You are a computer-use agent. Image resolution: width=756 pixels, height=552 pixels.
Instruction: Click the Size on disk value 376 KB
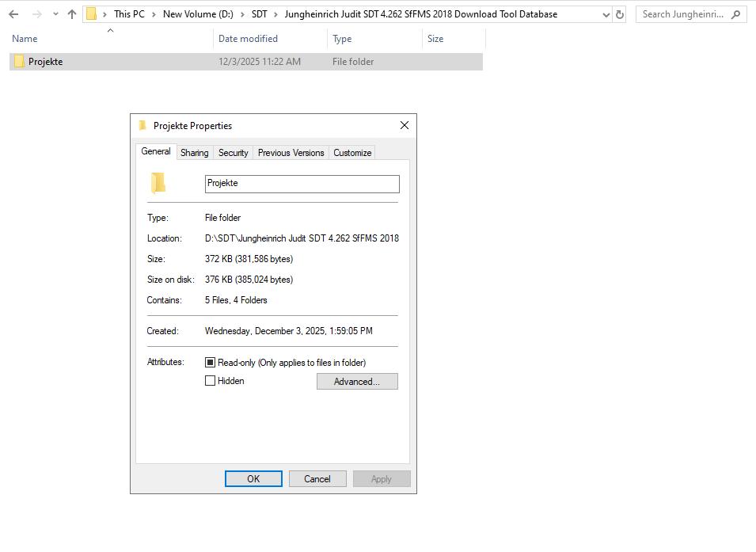point(249,280)
